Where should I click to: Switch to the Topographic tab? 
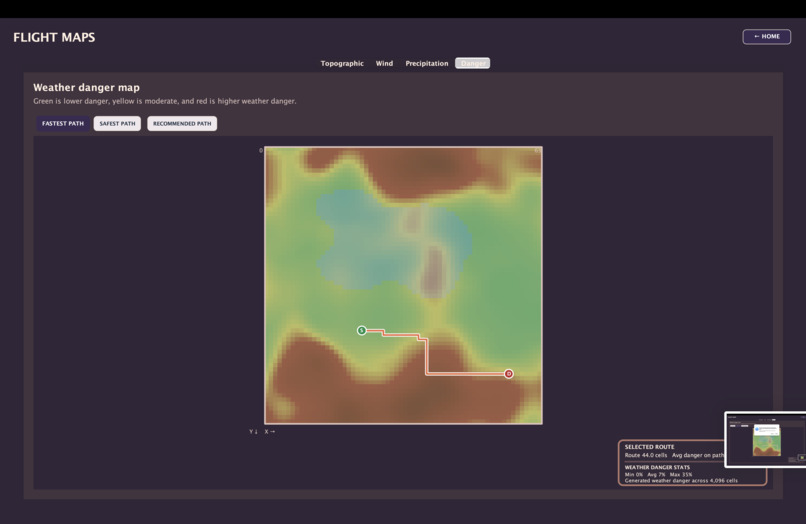pos(342,63)
